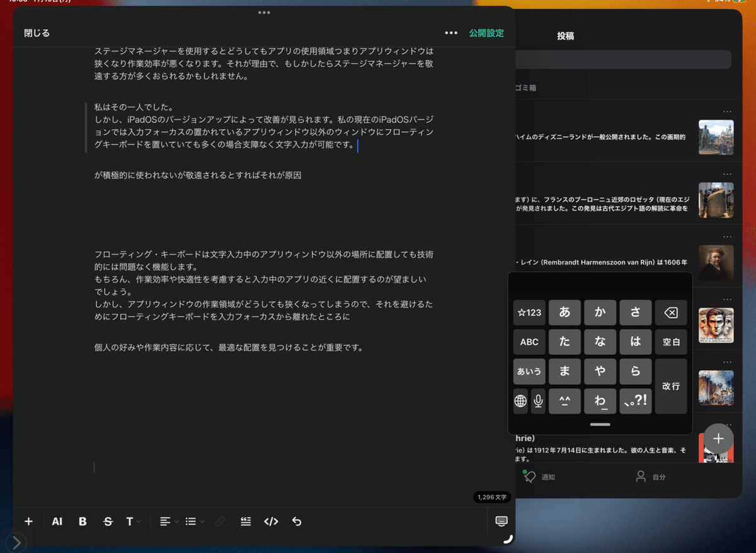Open the Rembrandt portrait thumbnail
The image size is (756, 553).
[716, 262]
